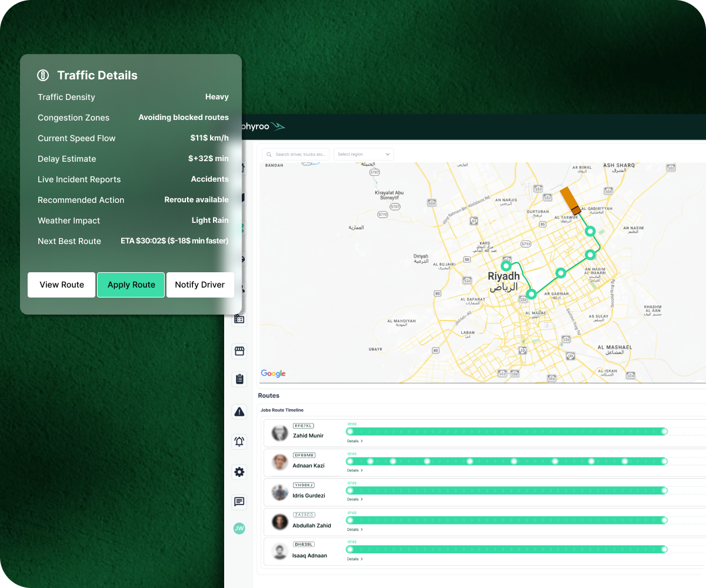The image size is (706, 588).
Task: Click the AL MASHAEL label on map
Action: [x=615, y=348]
